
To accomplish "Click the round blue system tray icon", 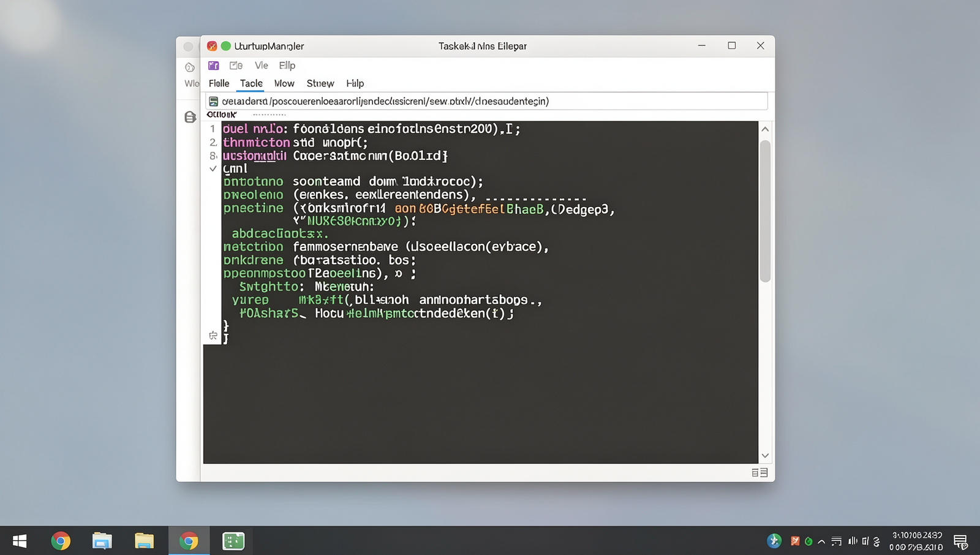I will click(x=774, y=541).
